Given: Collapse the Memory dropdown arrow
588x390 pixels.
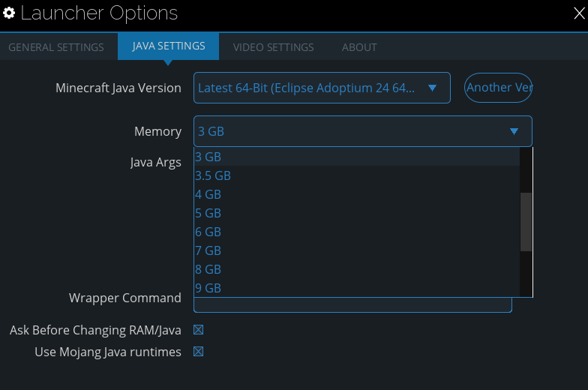Looking at the screenshot, I should 514,131.
